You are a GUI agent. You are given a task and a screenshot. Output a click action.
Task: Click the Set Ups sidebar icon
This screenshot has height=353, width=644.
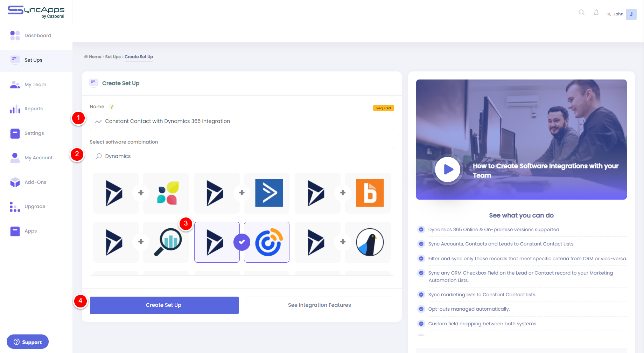point(15,60)
